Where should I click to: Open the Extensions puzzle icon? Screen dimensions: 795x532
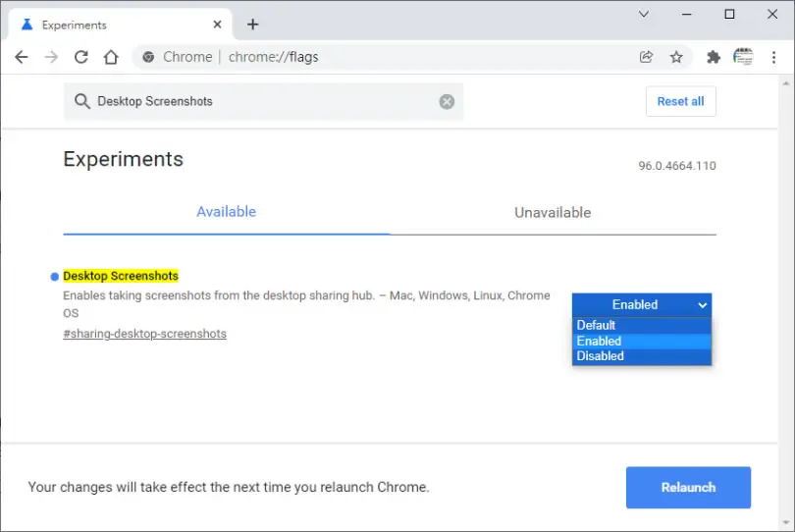coord(714,57)
